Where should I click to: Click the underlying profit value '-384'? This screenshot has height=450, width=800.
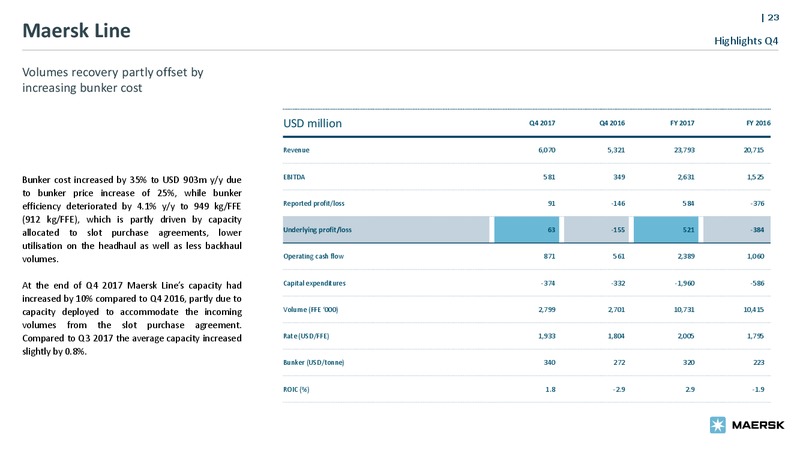coord(757,230)
